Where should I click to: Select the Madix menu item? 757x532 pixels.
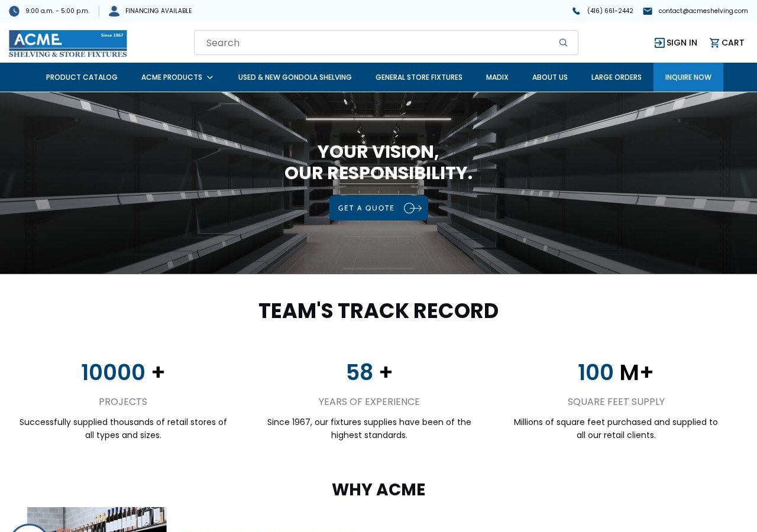497,77
